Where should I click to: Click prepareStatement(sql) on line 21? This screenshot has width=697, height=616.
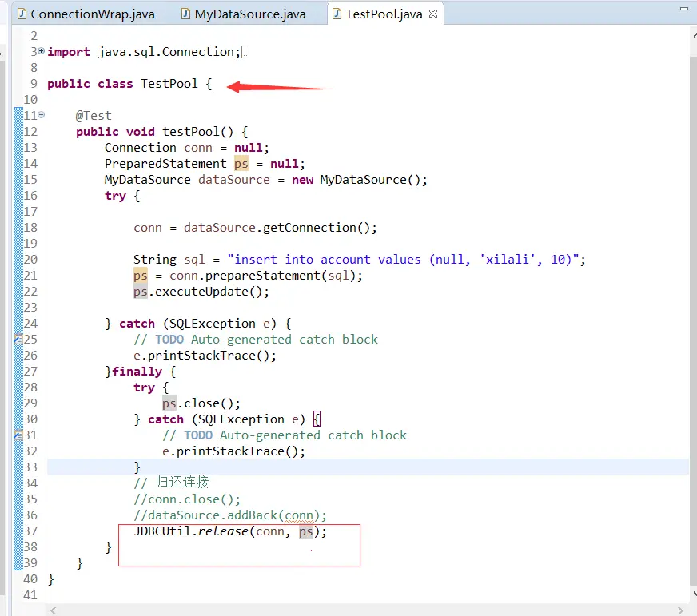click(x=280, y=276)
